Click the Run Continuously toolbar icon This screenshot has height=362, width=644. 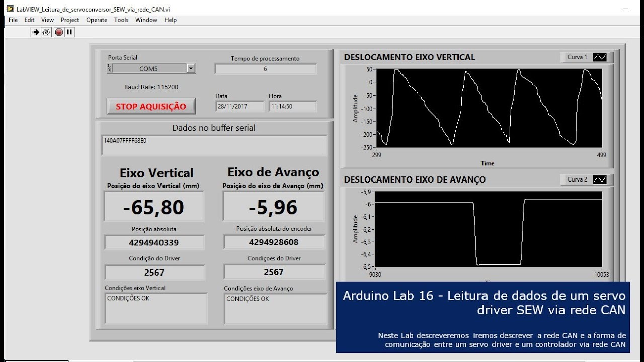(x=46, y=32)
